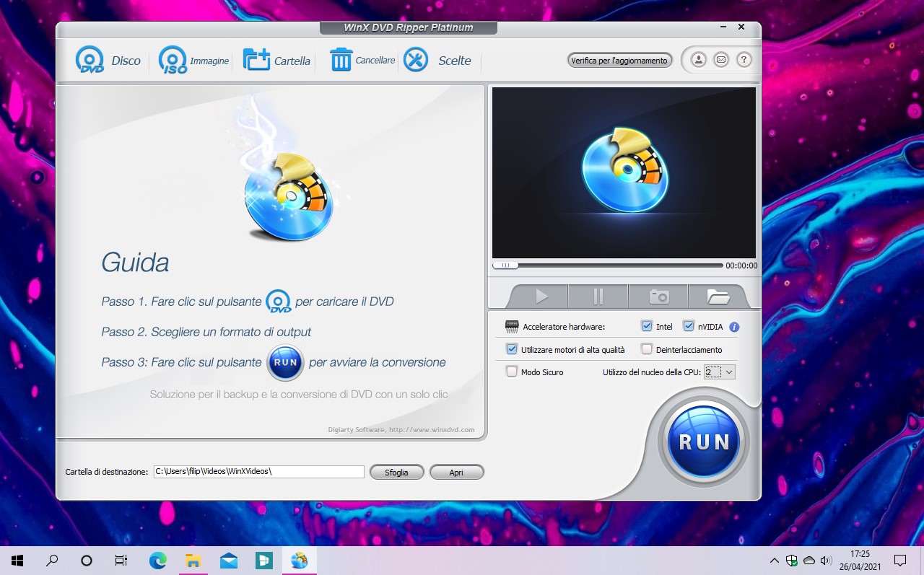Open the Windows Start menu
Viewport: 924px width, 575px height.
point(17,560)
